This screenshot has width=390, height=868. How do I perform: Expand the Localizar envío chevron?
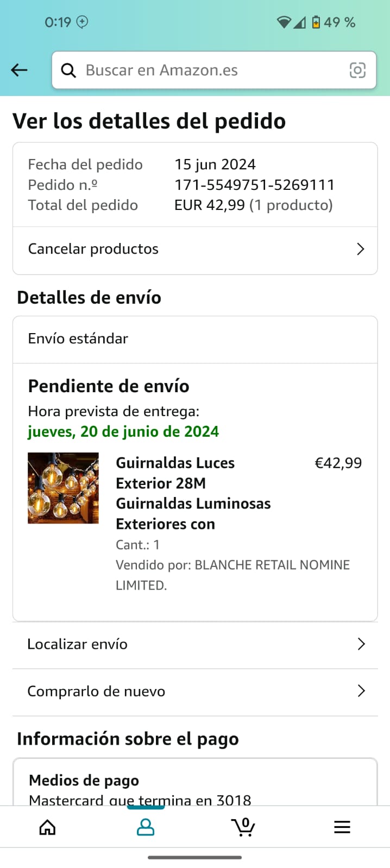(362, 644)
